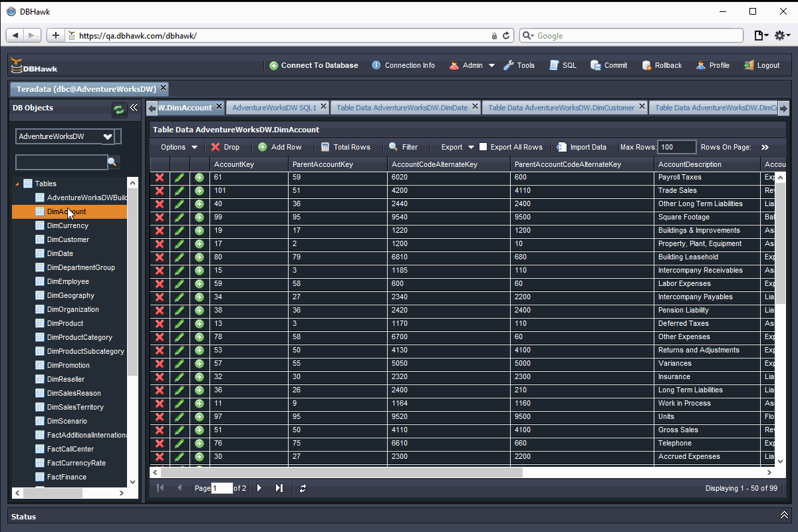Open Connection Info

[x=403, y=65]
